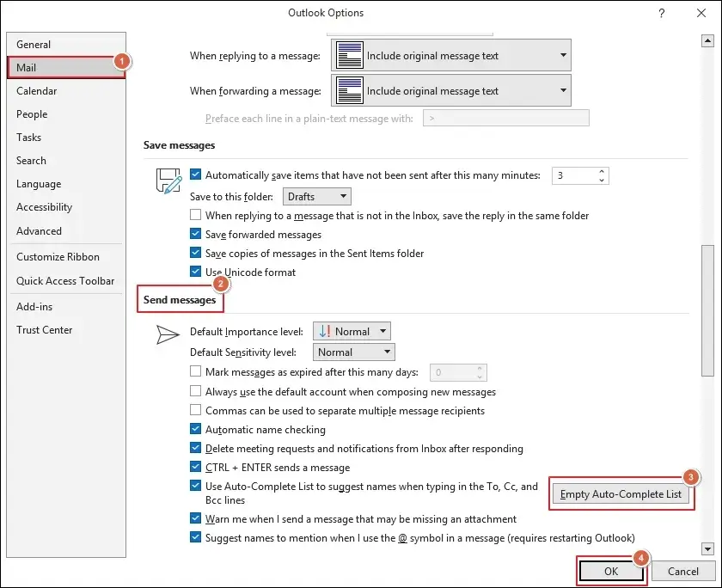This screenshot has width=722, height=588.
Task: Toggle automatically save unsent items checkbox
Action: (x=195, y=175)
